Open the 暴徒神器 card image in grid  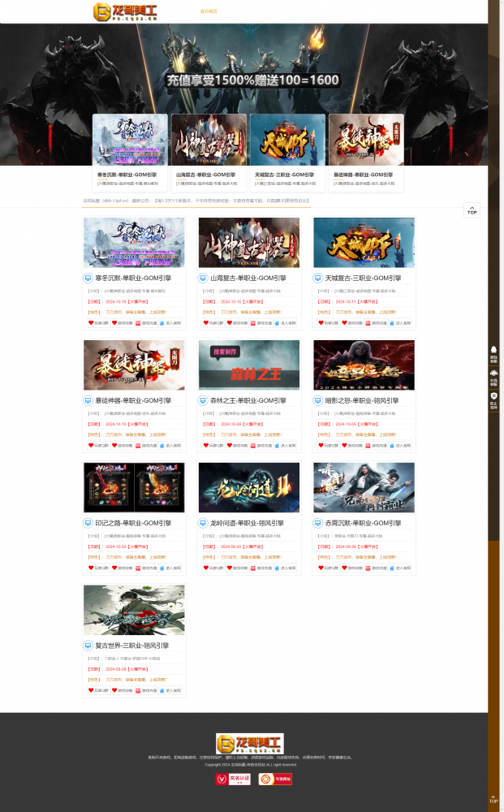point(134,365)
